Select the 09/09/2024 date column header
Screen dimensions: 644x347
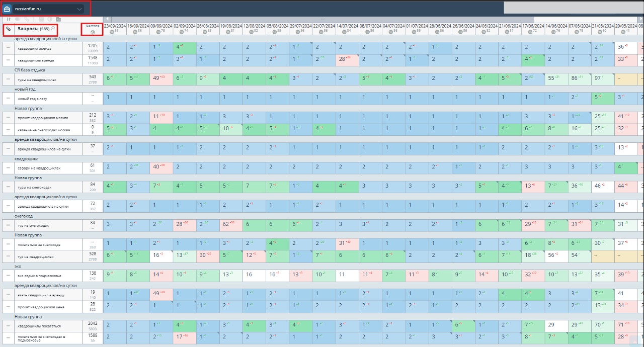[162, 26]
